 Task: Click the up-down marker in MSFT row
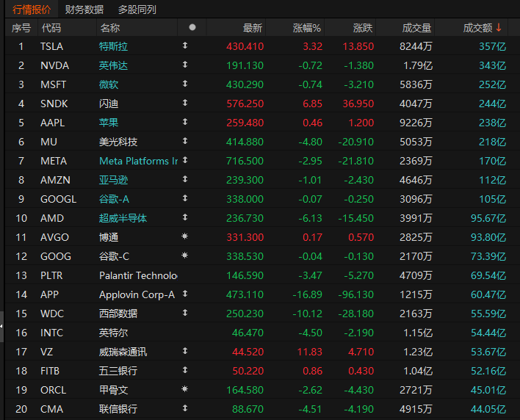pyautogui.click(x=185, y=84)
